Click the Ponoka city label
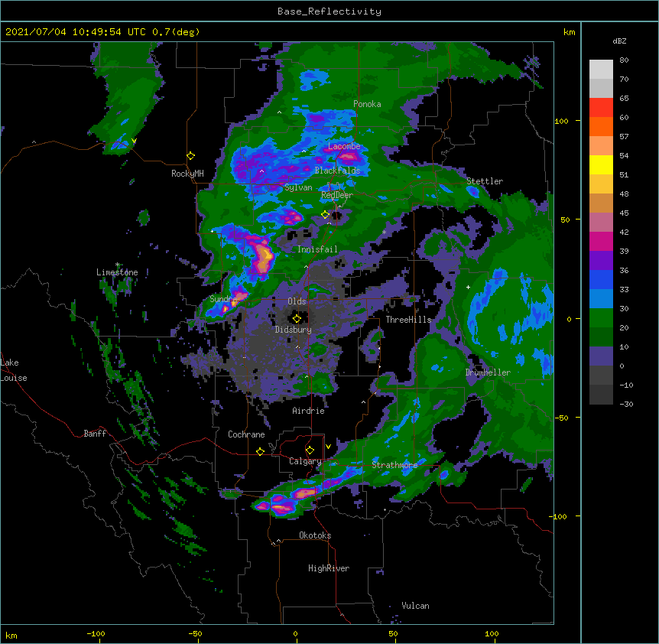The width and height of the screenshot is (659, 644). 367,104
